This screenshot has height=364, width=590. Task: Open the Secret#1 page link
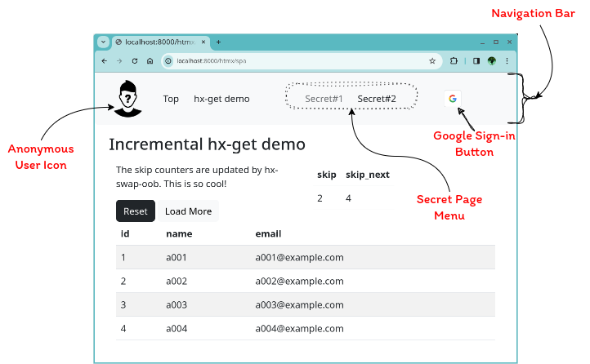[324, 99]
